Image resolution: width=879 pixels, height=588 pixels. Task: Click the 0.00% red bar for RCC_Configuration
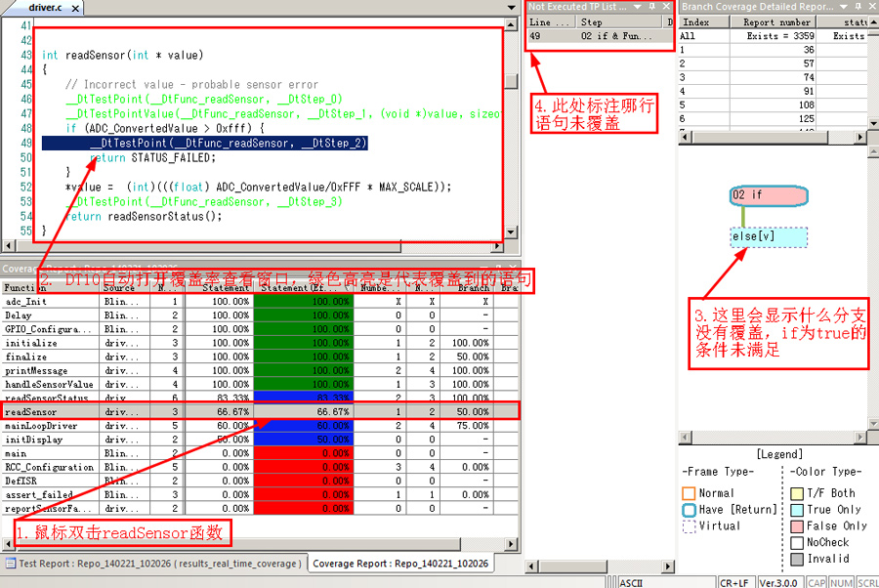[x=304, y=468]
